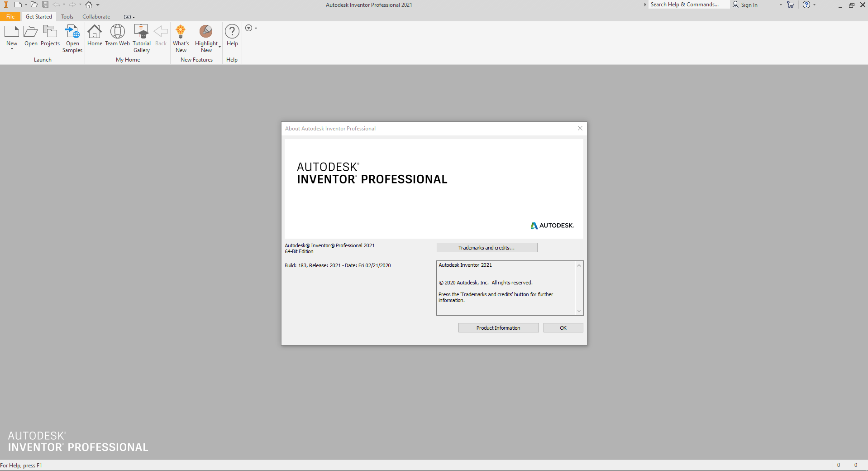
Task: Click the New file icon in quick access toolbar
Action: click(18, 5)
